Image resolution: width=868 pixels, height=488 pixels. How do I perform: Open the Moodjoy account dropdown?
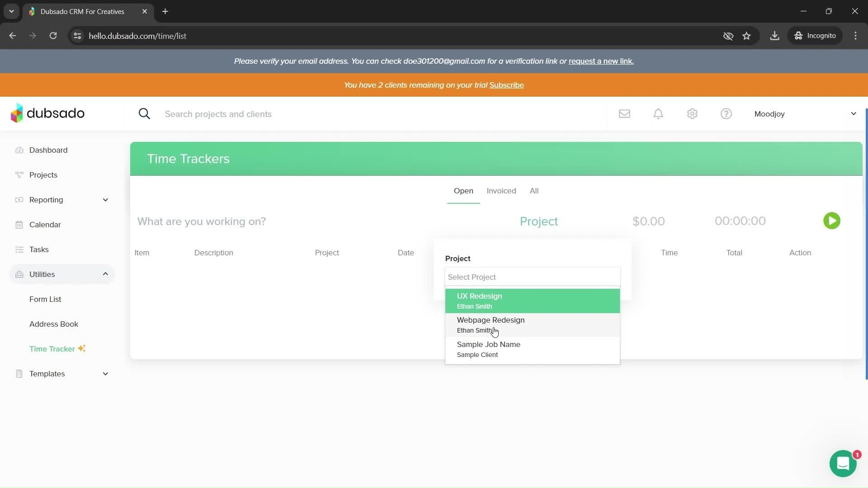805,114
